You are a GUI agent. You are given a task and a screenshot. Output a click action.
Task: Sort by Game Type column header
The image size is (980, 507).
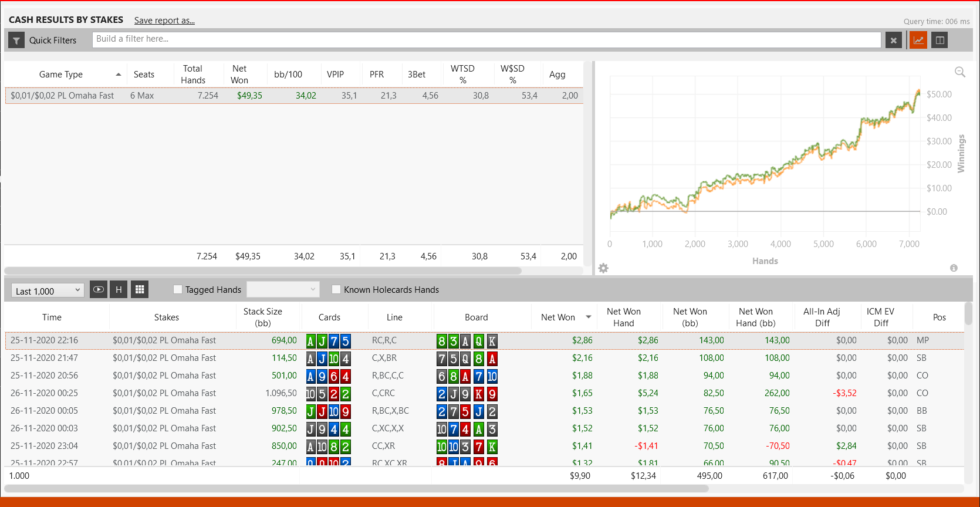point(61,75)
